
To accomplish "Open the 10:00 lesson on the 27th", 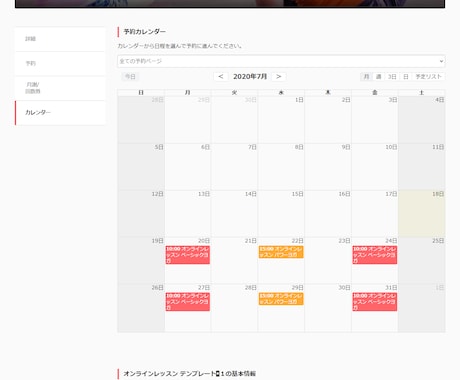I will pos(188,302).
